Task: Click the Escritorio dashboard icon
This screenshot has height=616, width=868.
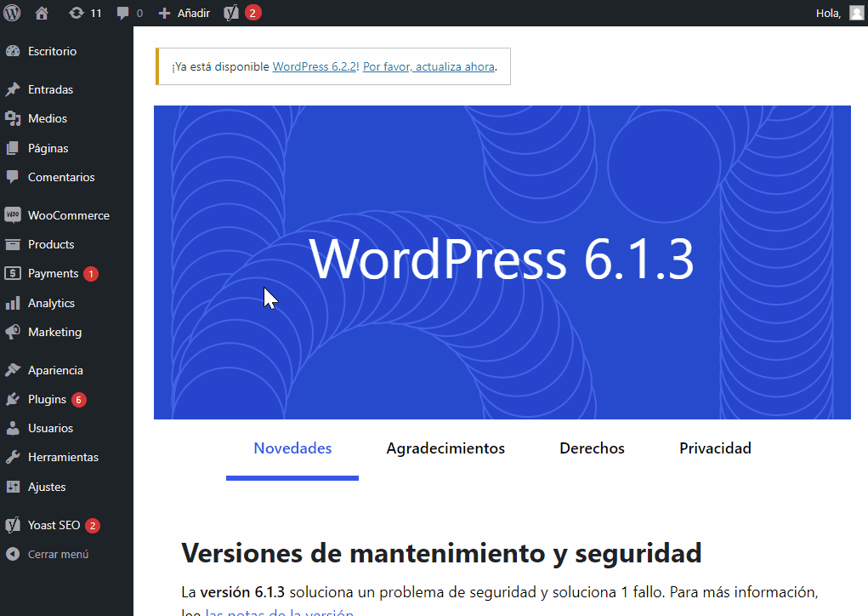Action: point(13,51)
